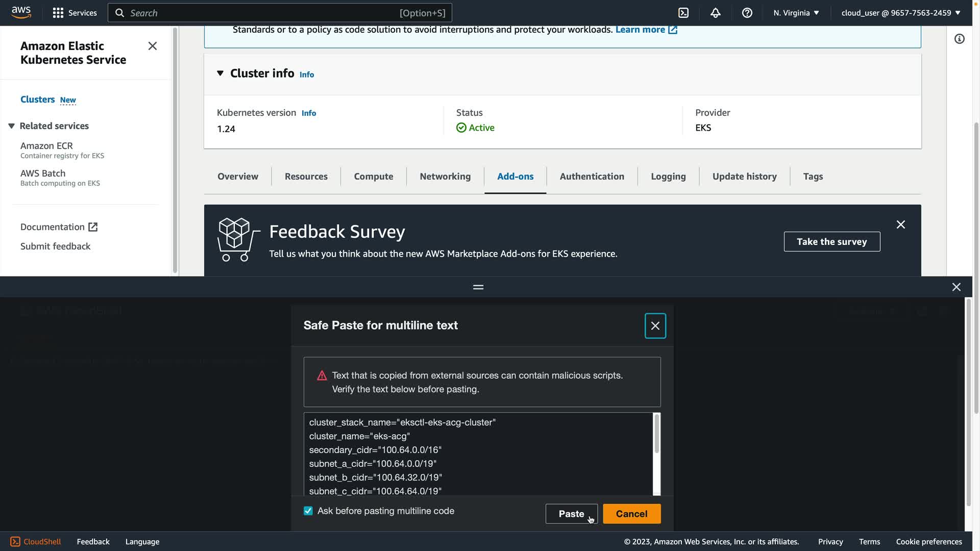
Task: Open the info panel icon at right edge
Action: tap(959, 39)
